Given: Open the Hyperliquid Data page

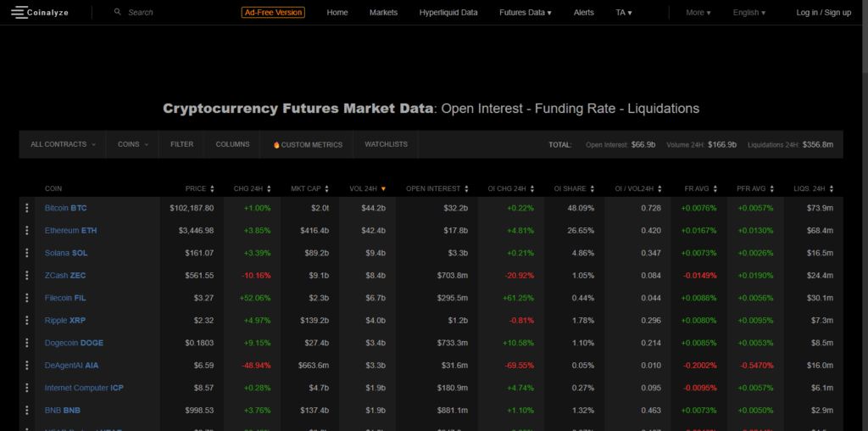Looking at the screenshot, I should pos(448,12).
